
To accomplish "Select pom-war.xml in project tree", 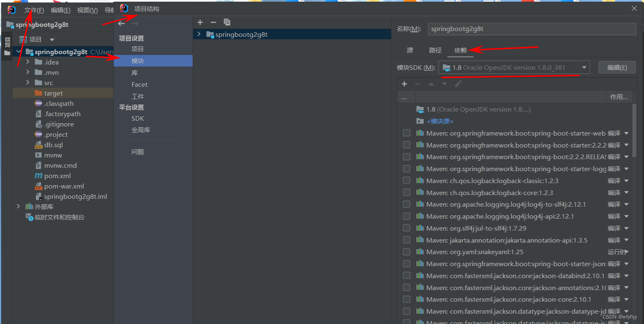I will pos(63,186).
